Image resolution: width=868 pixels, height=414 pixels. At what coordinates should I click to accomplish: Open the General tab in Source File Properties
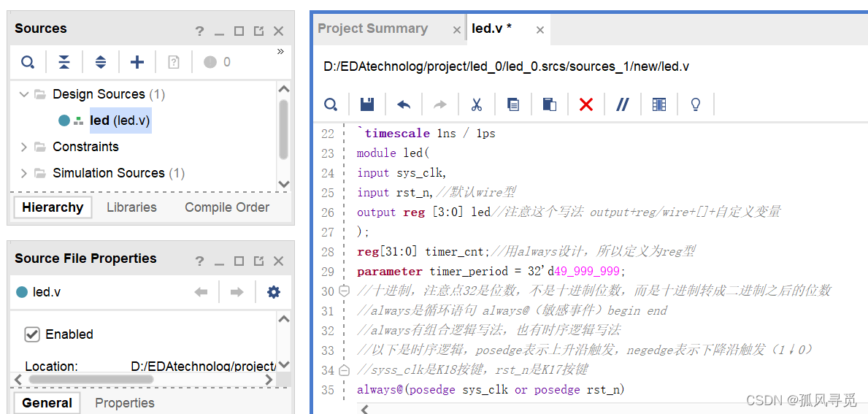tap(47, 403)
